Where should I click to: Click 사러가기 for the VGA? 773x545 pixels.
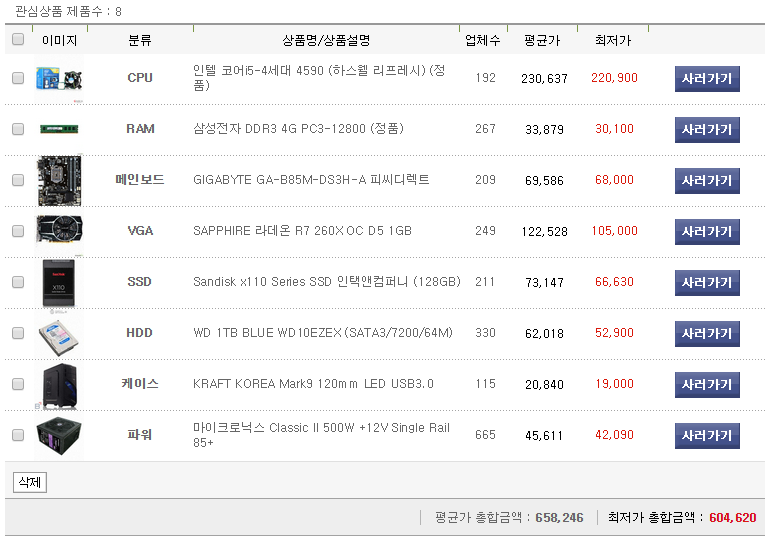707,232
